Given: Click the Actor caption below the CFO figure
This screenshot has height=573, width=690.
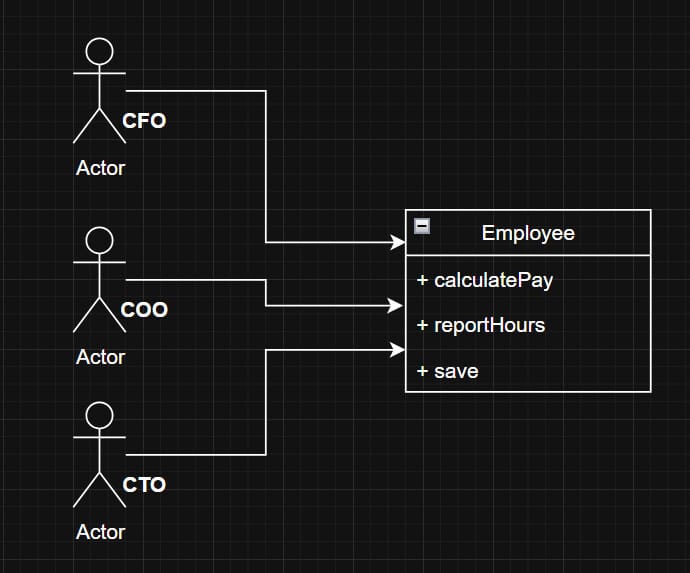Looking at the screenshot, I should click(100, 168).
